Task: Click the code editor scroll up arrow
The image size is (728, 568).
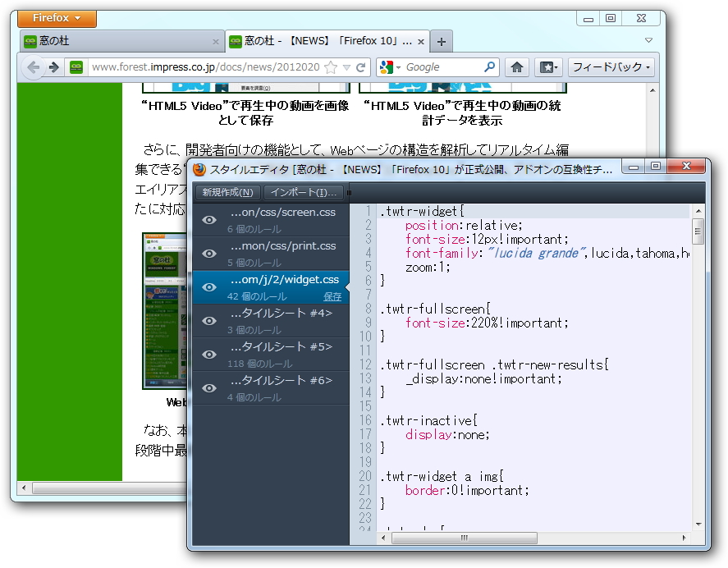Action: point(698,211)
